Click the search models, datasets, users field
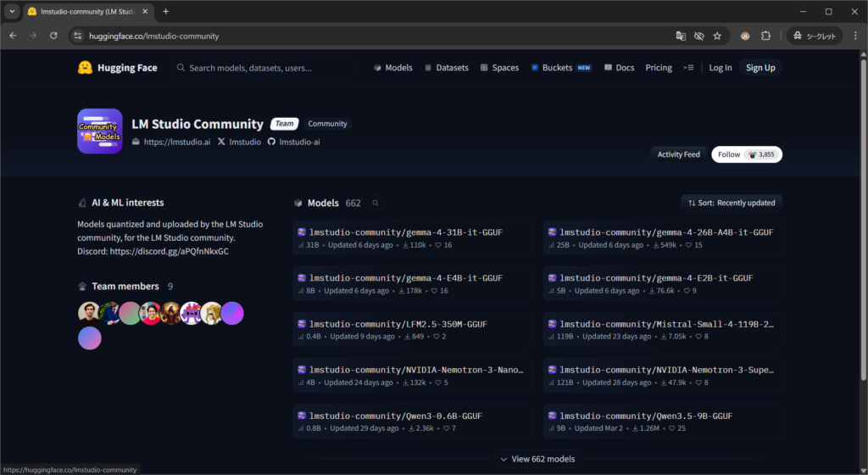 pyautogui.click(x=263, y=68)
